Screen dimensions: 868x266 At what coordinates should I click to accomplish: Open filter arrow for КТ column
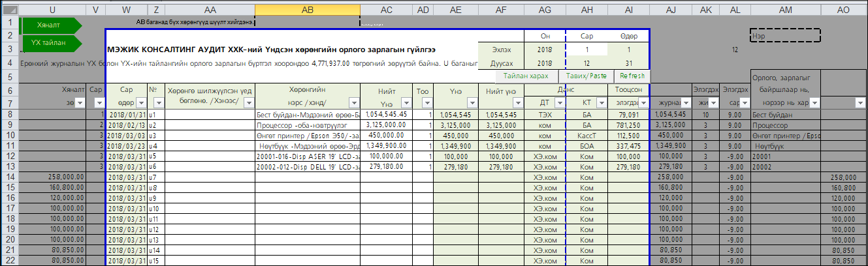tap(600, 103)
